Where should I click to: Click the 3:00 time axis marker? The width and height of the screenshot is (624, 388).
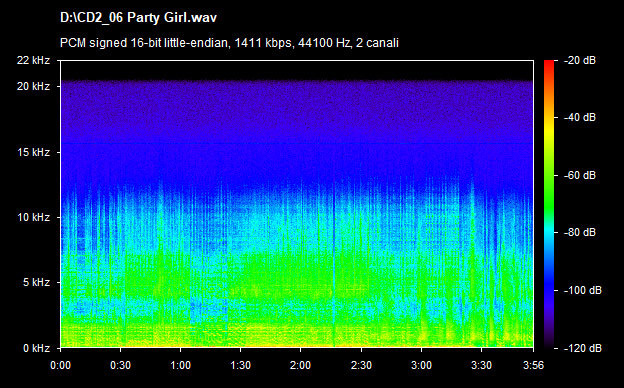click(421, 365)
